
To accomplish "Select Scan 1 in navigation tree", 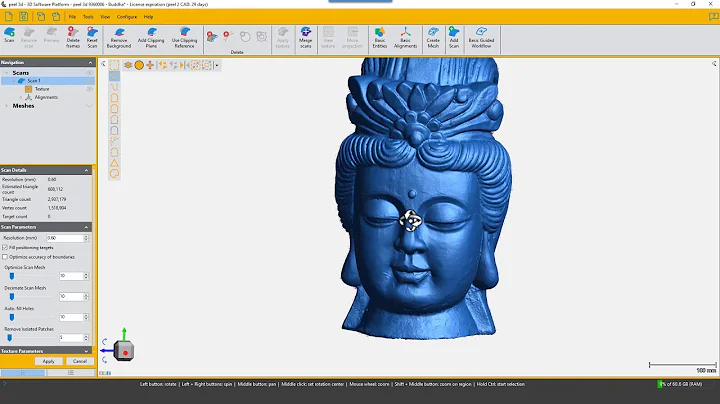I will point(47,81).
